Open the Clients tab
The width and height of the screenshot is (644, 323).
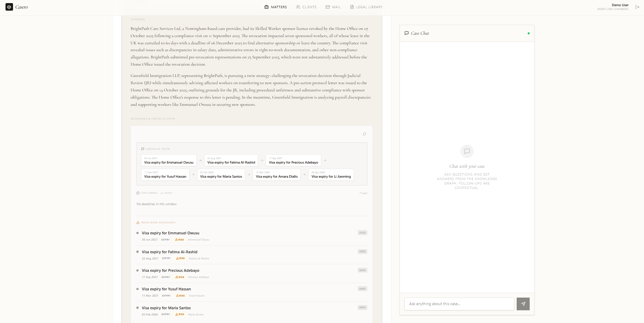pos(306,7)
